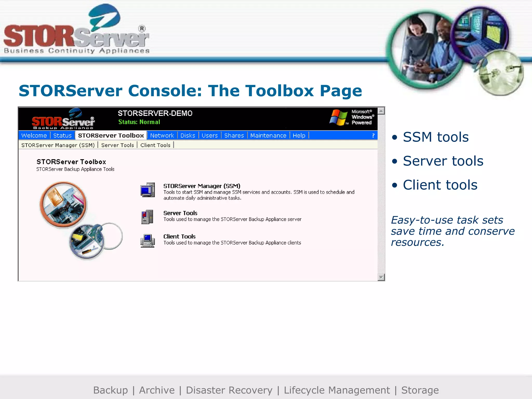
Task: Open the Network tab
Action: click(162, 135)
